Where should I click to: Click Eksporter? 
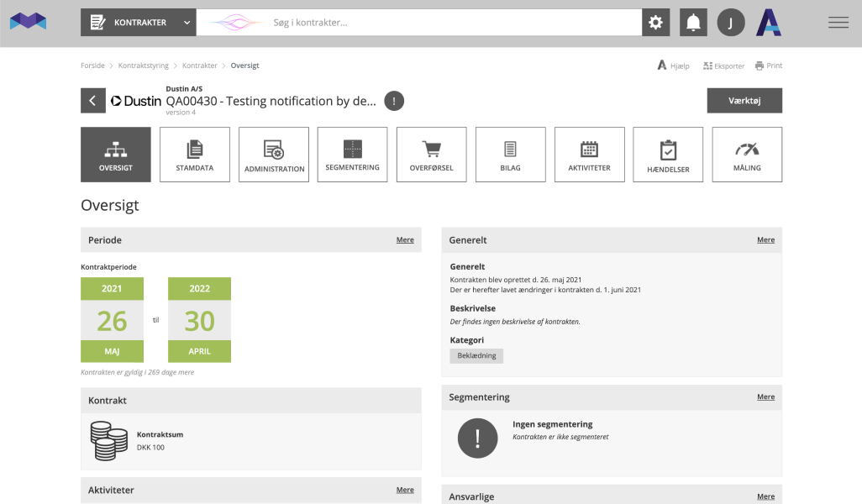point(723,66)
